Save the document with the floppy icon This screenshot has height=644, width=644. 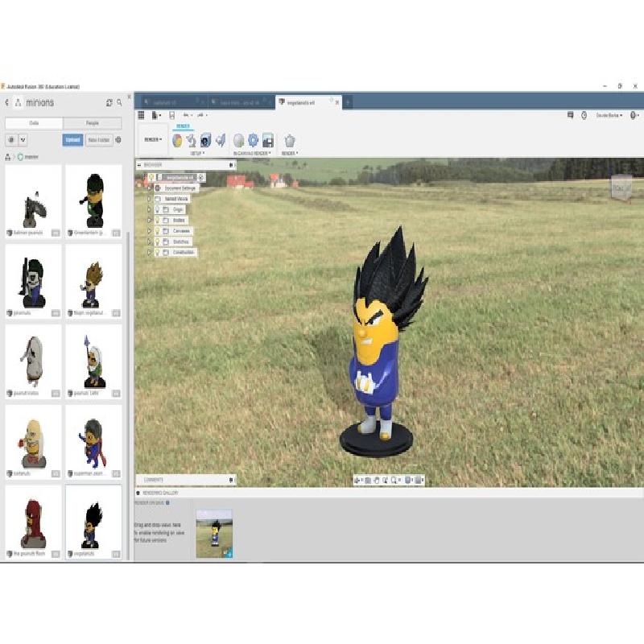point(171,115)
